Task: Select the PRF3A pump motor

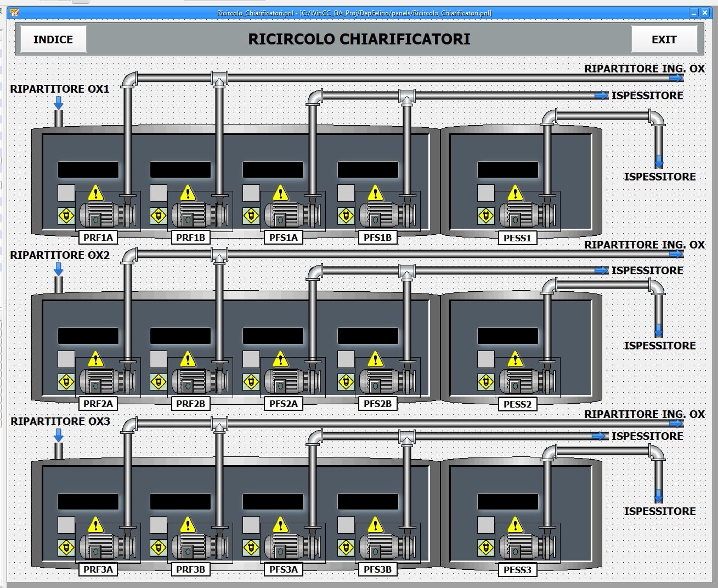Action: [x=108, y=546]
